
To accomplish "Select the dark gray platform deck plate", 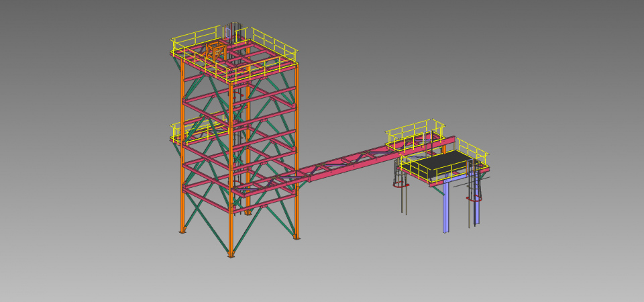I will 443,163.
